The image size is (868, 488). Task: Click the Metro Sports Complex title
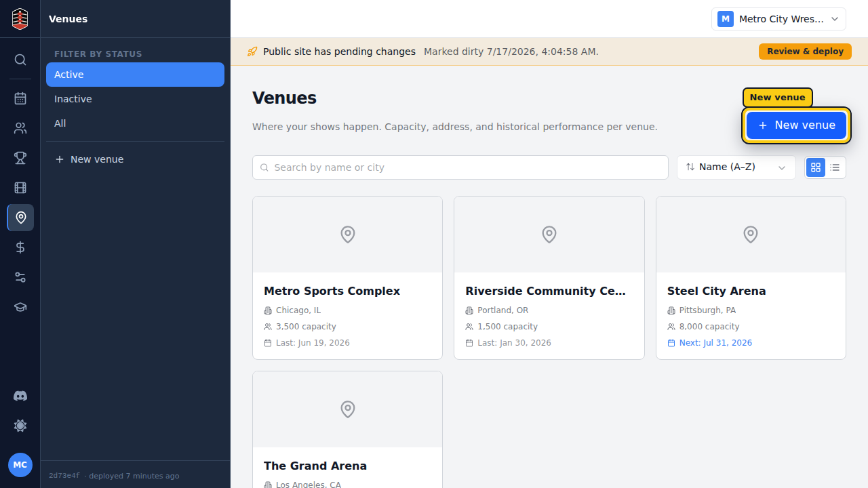[332, 291]
